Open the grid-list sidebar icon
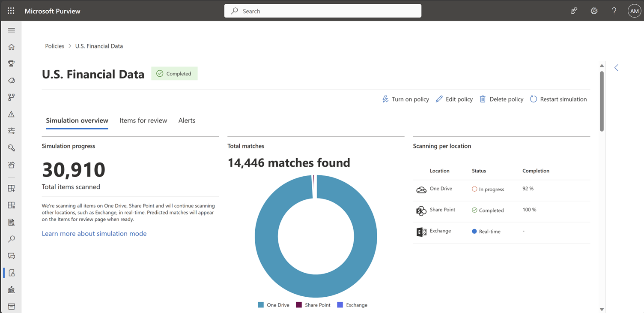Screen dimensions: 644x313 point(12,205)
